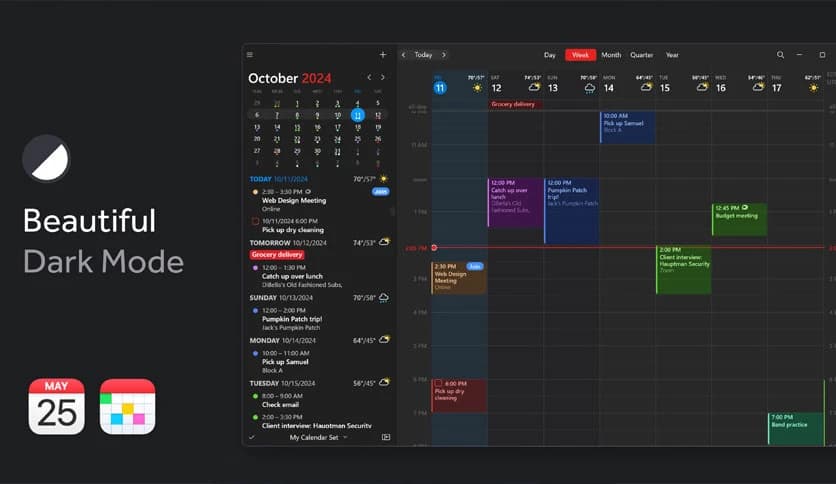Click green dot for Check email
The width and height of the screenshot is (836, 484).
[255, 396]
